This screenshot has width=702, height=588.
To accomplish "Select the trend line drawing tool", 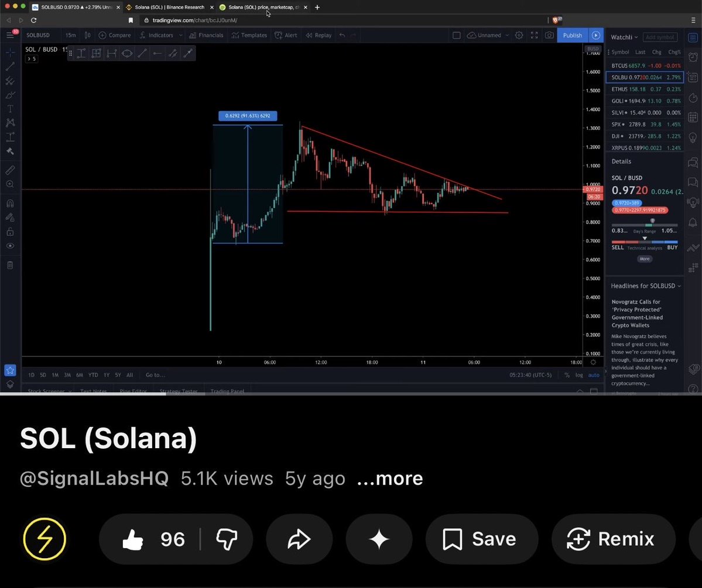I will coord(10,67).
